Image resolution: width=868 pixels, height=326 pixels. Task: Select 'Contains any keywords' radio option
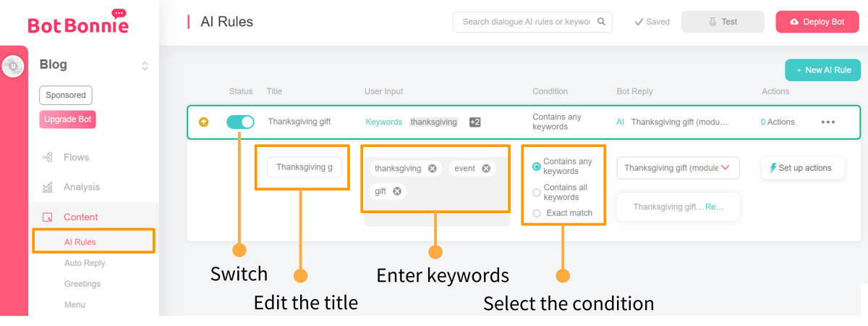point(537,167)
